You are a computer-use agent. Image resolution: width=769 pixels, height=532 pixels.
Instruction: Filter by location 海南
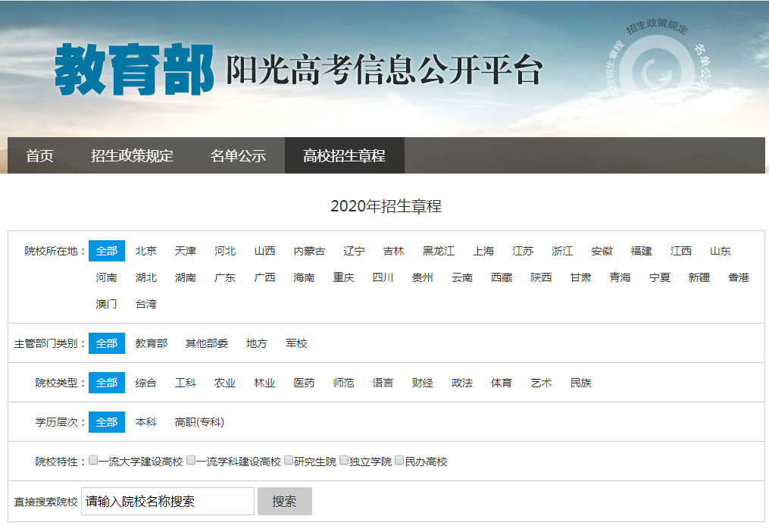(304, 277)
